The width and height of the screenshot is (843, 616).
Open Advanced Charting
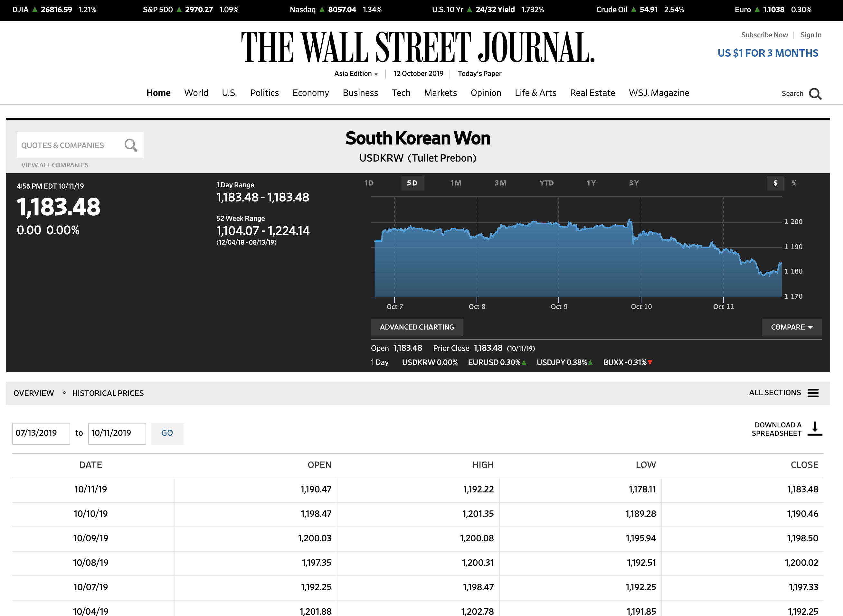click(417, 327)
